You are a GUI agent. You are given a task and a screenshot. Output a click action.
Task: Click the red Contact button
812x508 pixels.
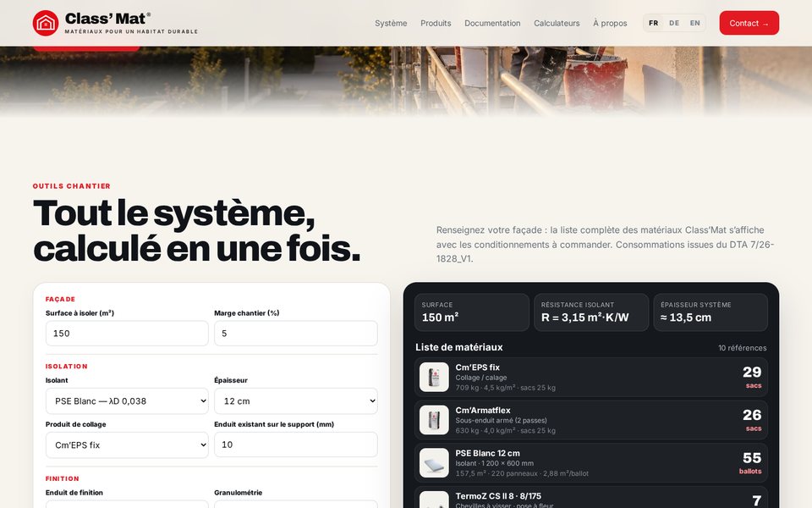coord(749,24)
